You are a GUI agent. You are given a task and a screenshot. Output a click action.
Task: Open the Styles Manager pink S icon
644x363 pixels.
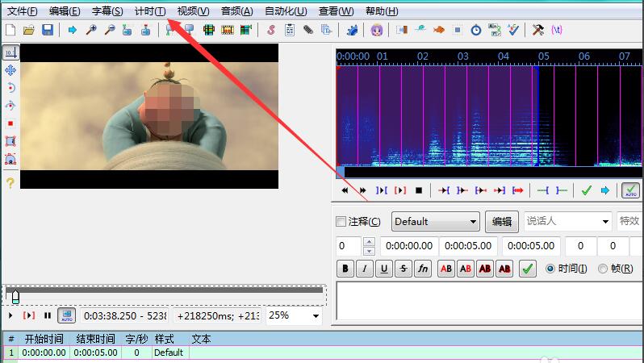[270, 30]
